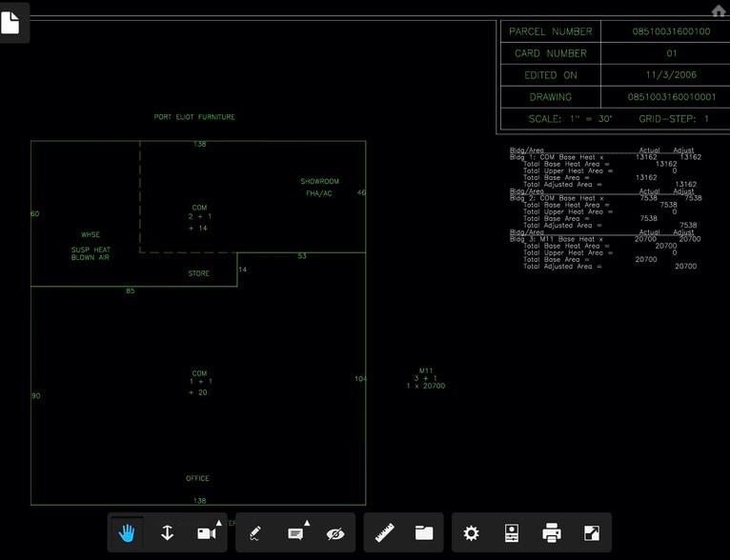Toggle markup visibility eye icon
Screen dimensions: 730x560
click(x=335, y=534)
